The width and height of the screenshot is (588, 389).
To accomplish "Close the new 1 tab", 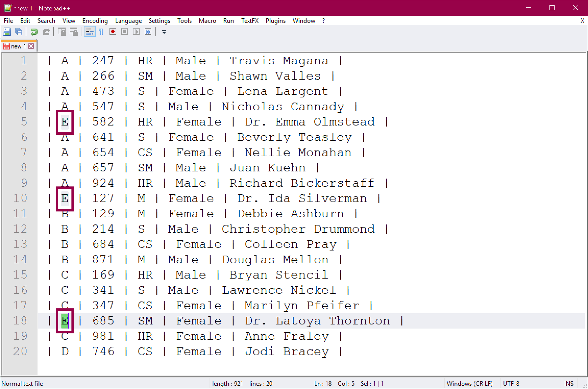I will [x=31, y=46].
